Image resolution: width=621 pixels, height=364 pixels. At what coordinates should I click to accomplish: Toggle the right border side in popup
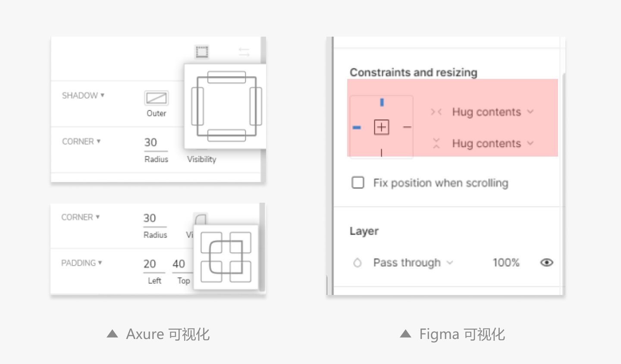256,106
